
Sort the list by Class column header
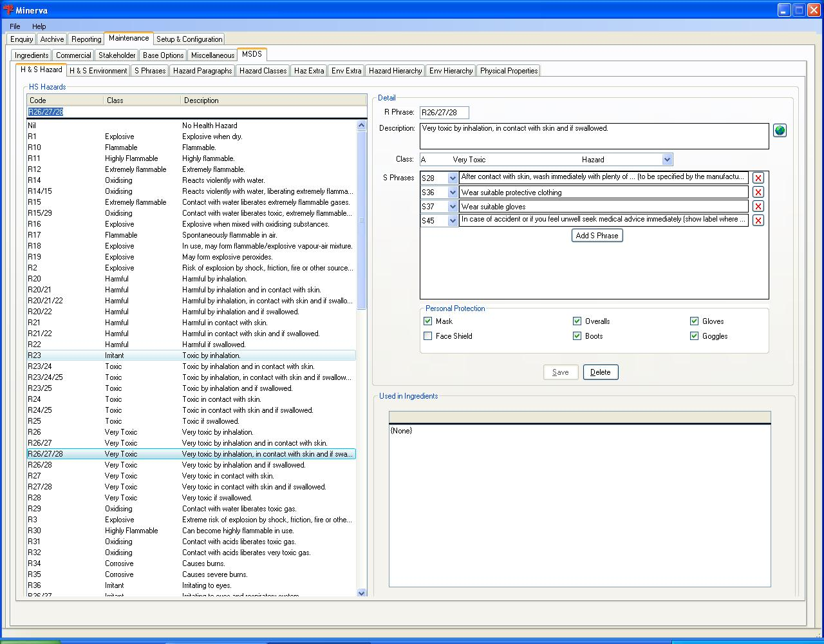click(x=142, y=100)
